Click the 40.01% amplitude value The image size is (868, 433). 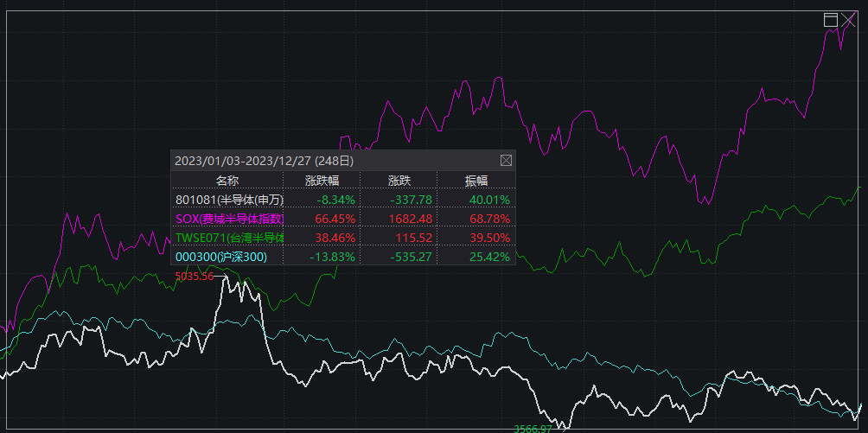click(488, 200)
